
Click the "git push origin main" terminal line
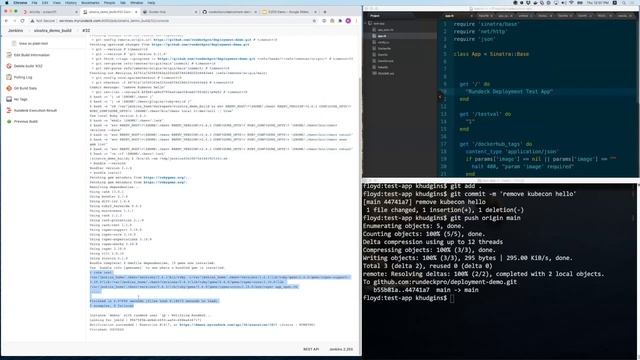[442, 218]
